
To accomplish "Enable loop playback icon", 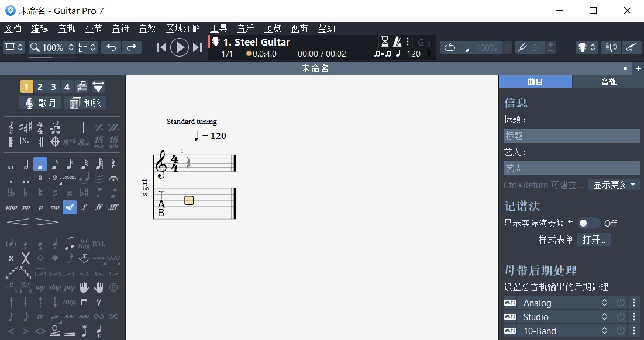I will coord(449,47).
